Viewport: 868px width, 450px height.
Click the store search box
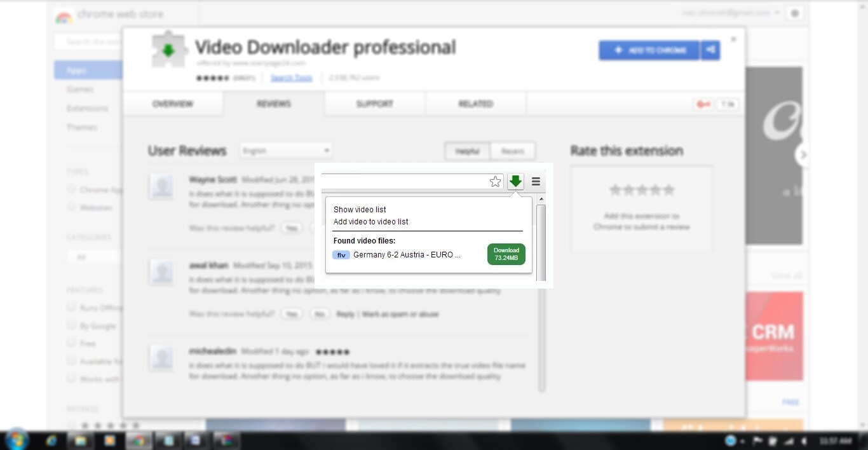tap(88, 42)
